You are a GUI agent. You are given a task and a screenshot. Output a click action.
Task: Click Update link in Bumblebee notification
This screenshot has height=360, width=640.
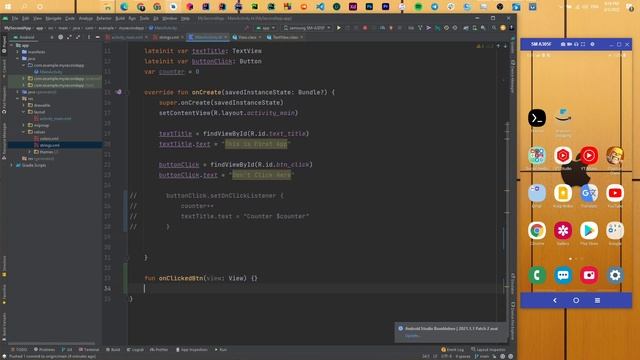point(412,336)
